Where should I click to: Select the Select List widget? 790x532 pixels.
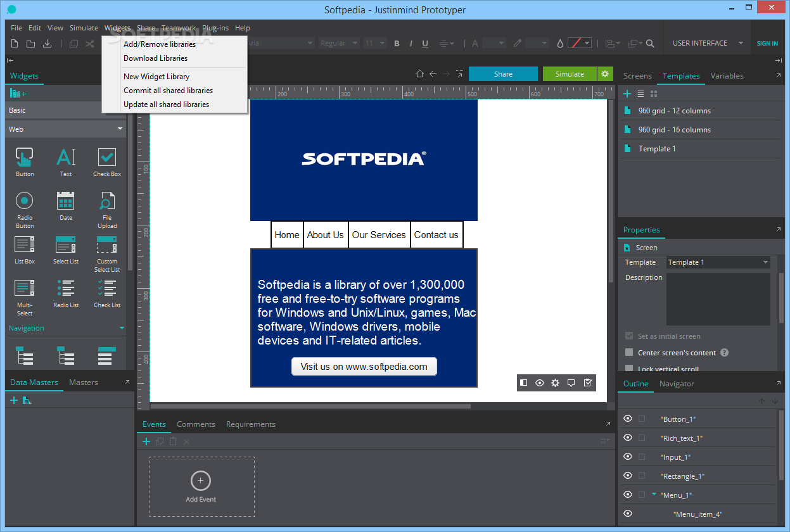[66, 250]
